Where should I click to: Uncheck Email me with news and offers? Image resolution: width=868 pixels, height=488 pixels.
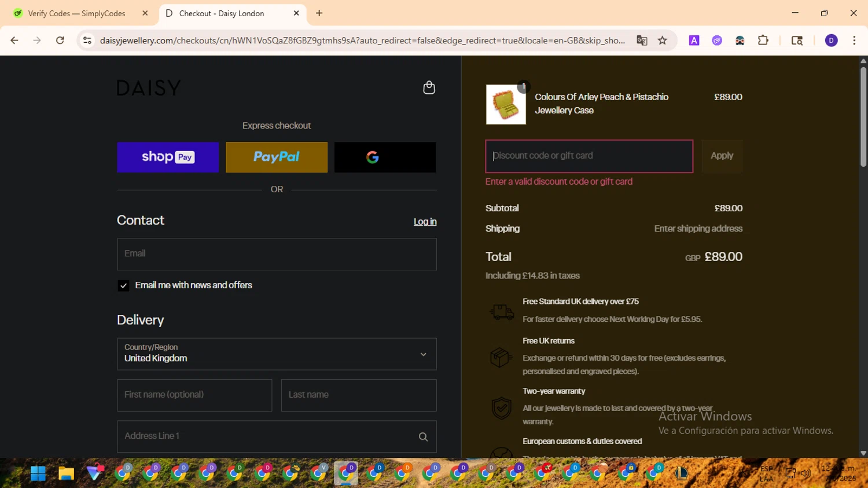[x=123, y=285]
